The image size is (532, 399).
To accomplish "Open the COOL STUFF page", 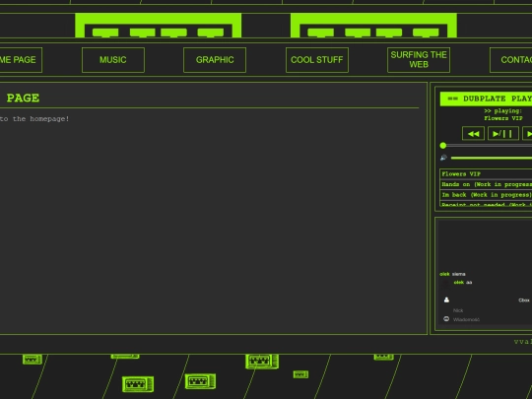I will 317,60.
